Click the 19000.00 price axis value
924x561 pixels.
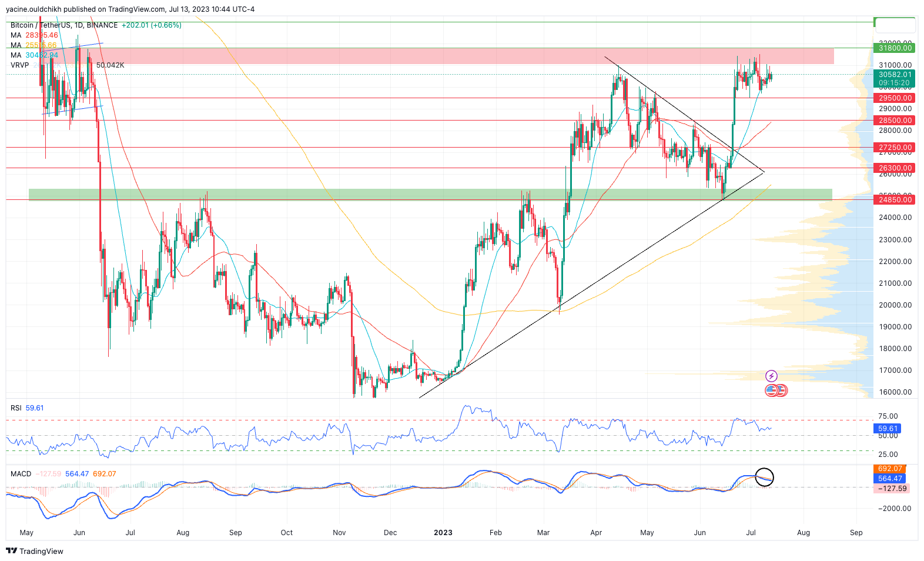tap(895, 327)
